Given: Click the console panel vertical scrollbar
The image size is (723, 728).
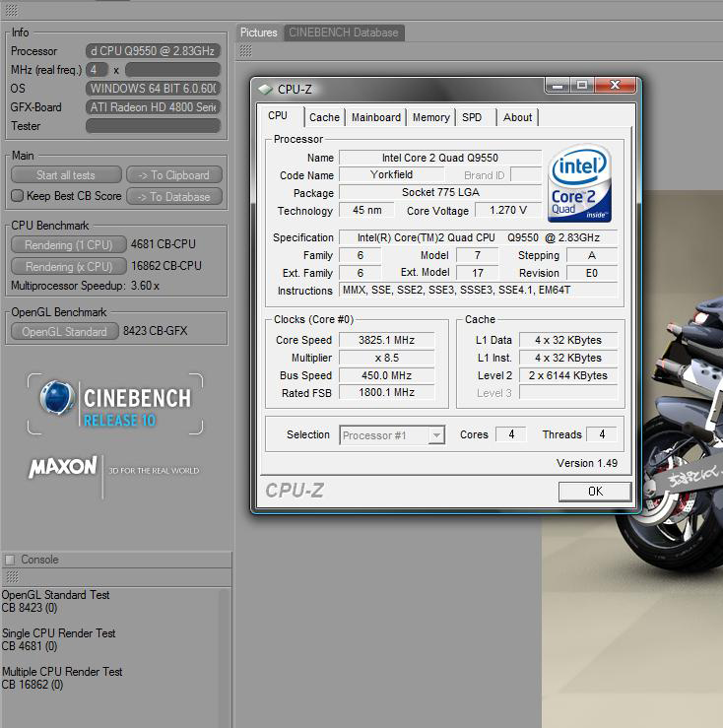Looking at the screenshot, I should [225, 657].
